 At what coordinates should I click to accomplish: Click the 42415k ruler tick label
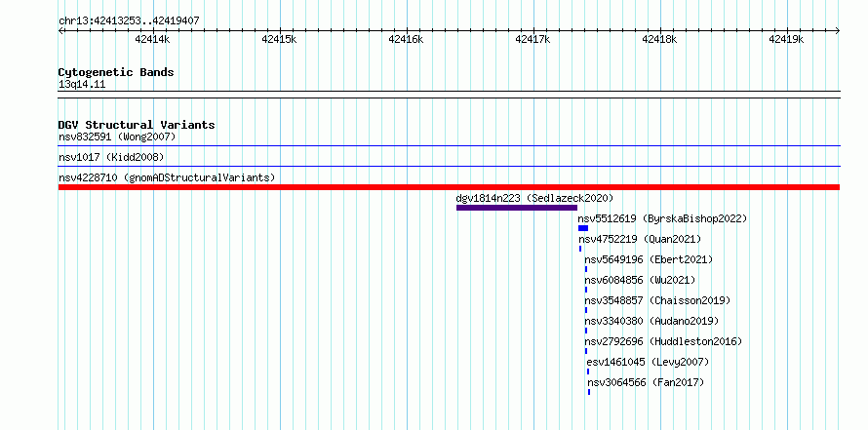279,39
